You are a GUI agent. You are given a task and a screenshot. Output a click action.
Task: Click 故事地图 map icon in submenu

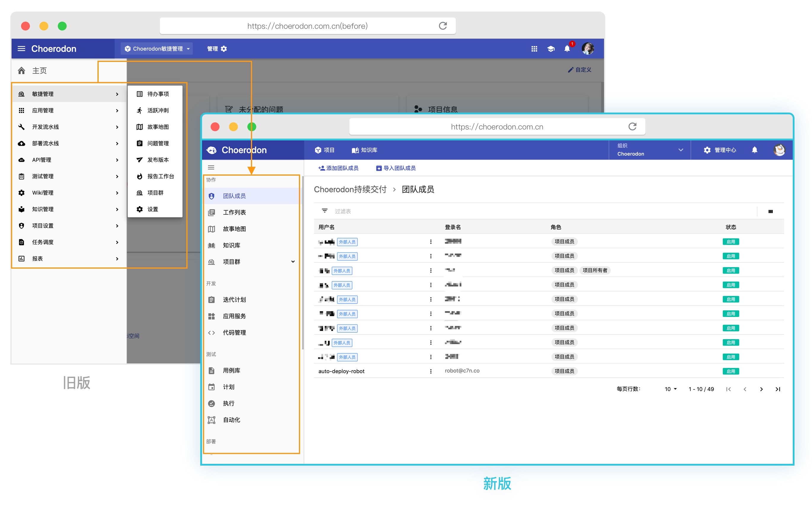[x=140, y=127]
